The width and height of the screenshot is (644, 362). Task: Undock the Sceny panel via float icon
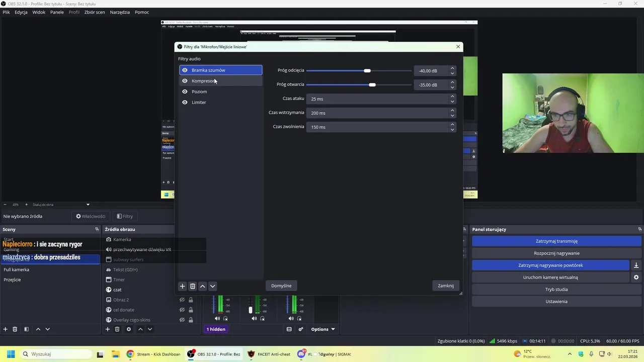pyautogui.click(x=97, y=229)
